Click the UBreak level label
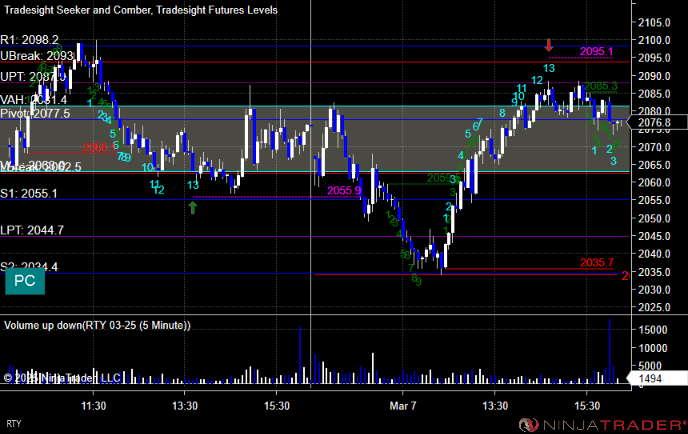This screenshot has height=434, width=688. [x=37, y=56]
